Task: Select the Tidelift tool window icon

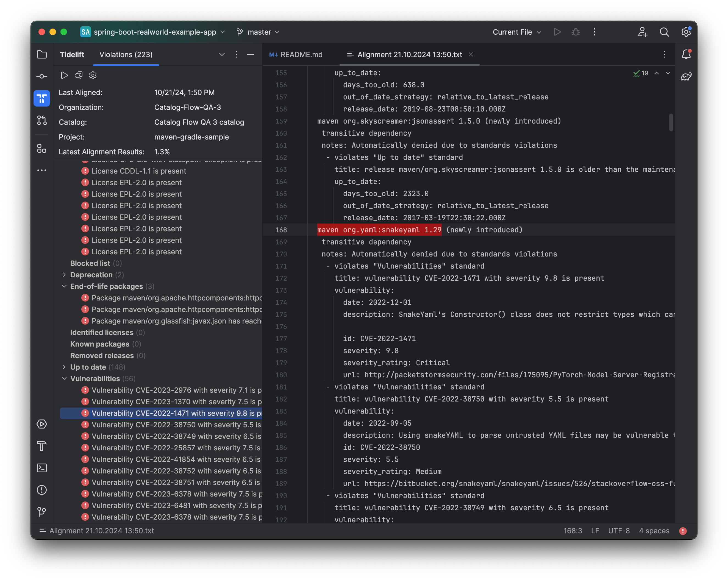Action: click(x=41, y=98)
